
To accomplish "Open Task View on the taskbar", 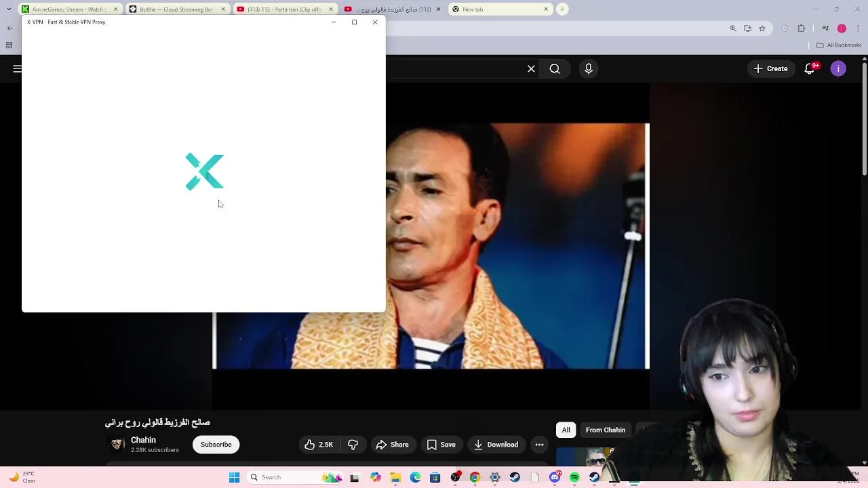I will point(354,477).
